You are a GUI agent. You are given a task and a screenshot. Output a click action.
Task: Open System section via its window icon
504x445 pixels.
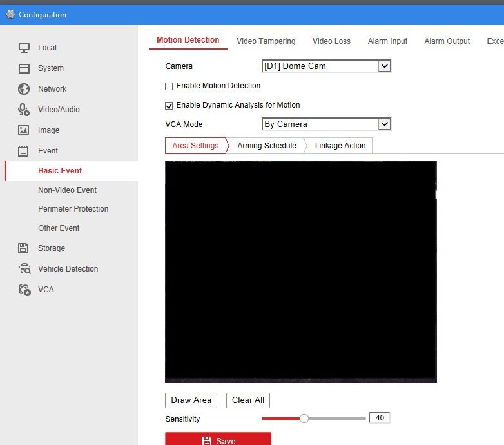24,68
